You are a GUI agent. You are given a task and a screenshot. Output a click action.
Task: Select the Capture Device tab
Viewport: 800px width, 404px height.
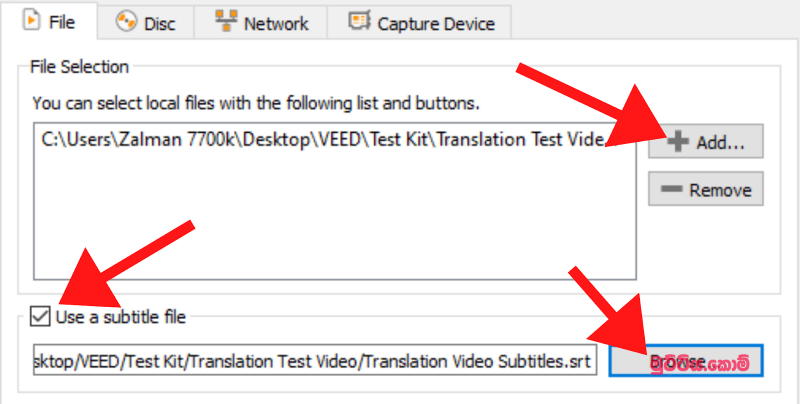[x=419, y=22]
